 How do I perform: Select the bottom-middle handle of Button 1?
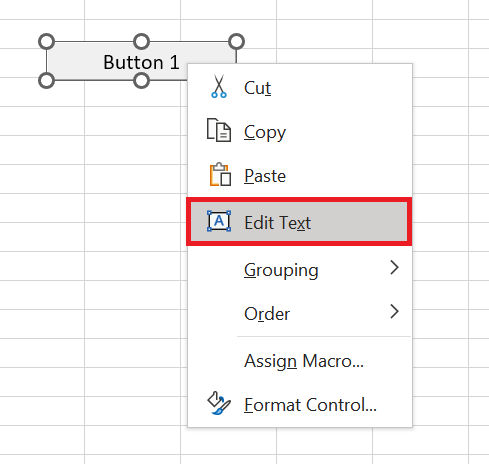click(x=141, y=81)
